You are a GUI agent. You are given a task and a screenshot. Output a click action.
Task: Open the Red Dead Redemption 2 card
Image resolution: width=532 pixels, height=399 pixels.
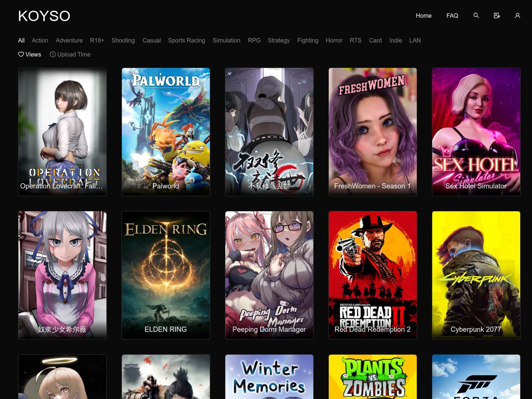coord(373,275)
